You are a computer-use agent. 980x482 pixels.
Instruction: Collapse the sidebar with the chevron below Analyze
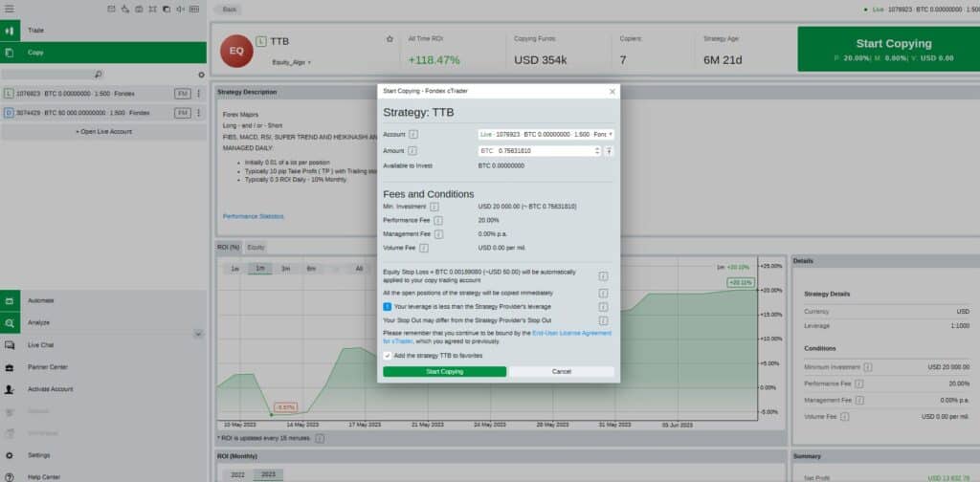coord(198,334)
